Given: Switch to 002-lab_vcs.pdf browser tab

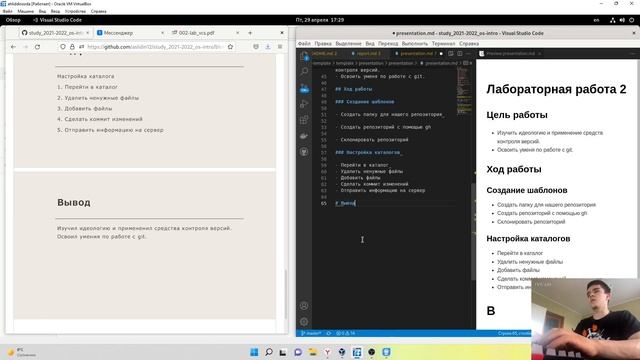Looking at the screenshot, I should click(x=205, y=33).
